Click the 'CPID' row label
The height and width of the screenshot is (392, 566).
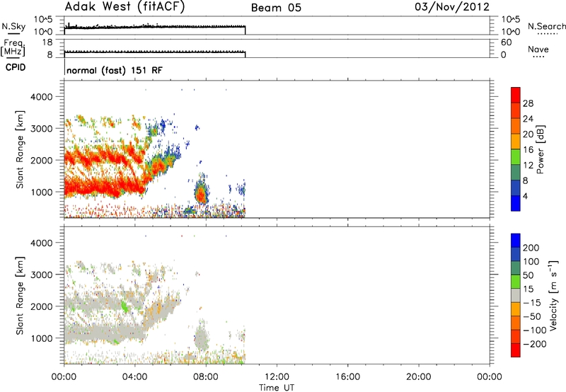(16, 67)
